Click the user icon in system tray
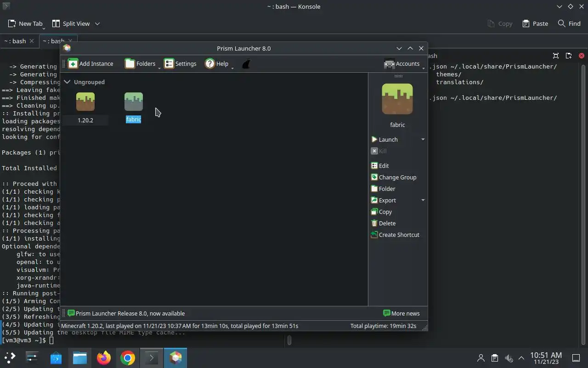Screen dimensions: 588x368 click(481, 358)
